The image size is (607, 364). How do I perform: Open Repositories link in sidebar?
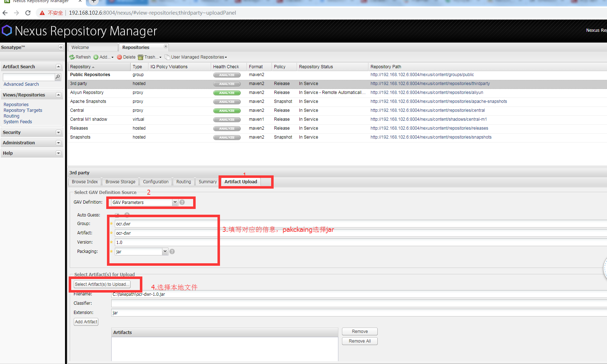coord(16,105)
